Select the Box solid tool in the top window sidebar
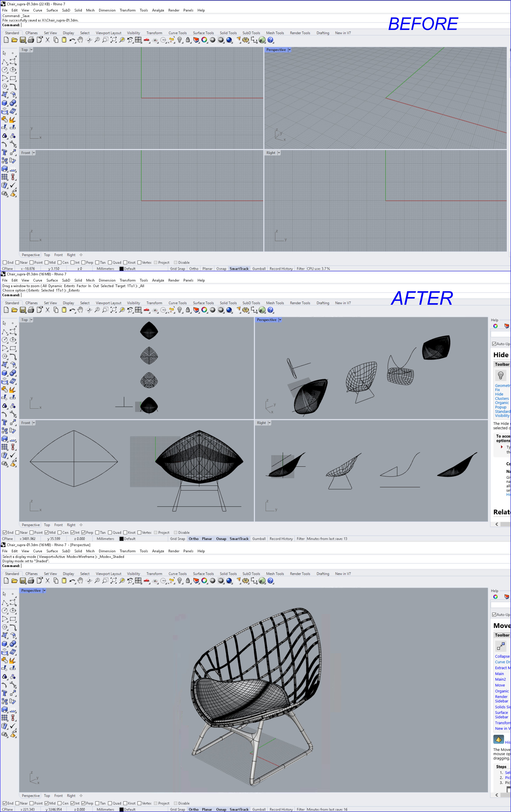Screen dimensions: 511x812 tap(5, 103)
